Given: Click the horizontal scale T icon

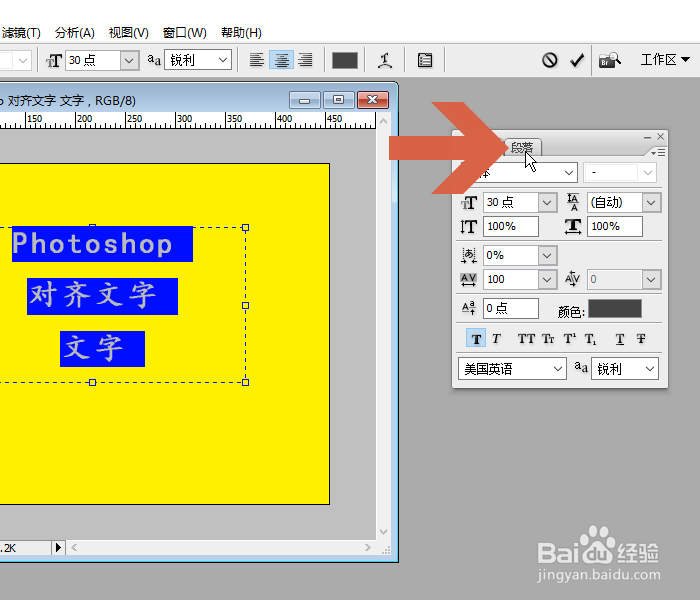Looking at the screenshot, I should tap(573, 227).
